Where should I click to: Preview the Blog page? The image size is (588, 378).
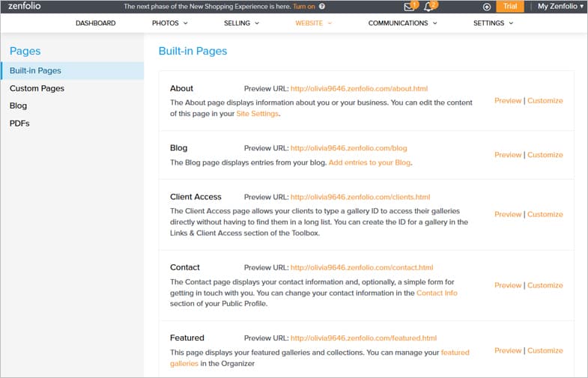pos(508,155)
